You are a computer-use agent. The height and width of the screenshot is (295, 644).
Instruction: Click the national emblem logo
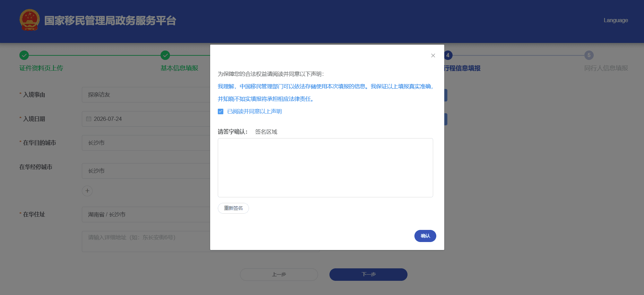29,20
